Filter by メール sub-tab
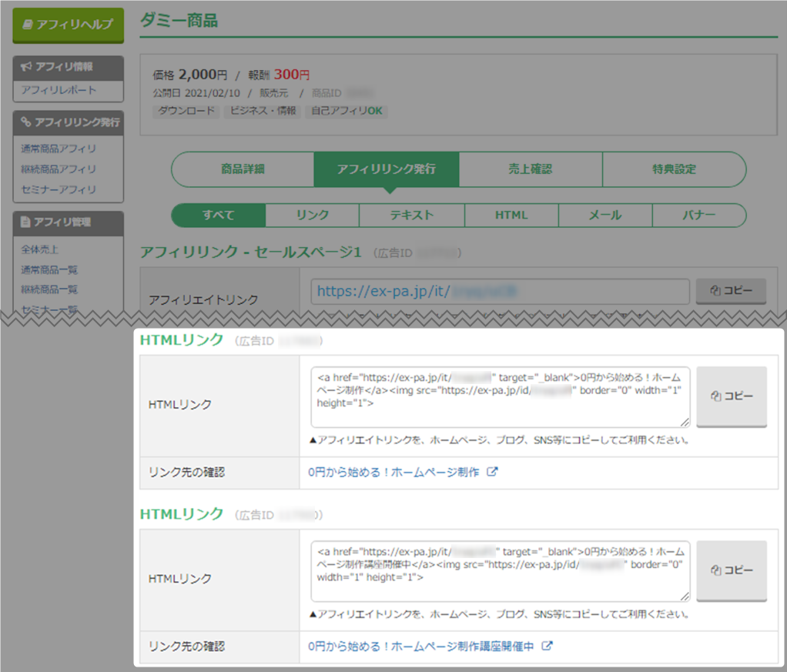 [605, 216]
